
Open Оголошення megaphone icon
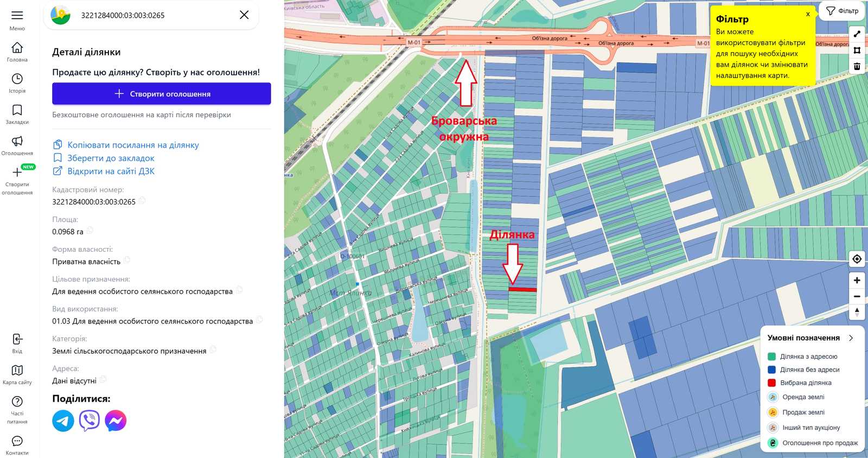click(x=17, y=141)
